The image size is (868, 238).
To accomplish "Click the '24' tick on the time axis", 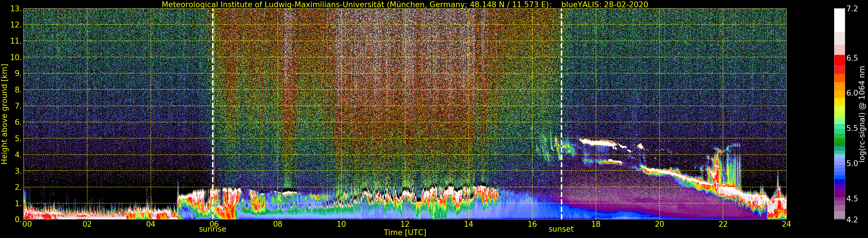I will click(x=786, y=224).
